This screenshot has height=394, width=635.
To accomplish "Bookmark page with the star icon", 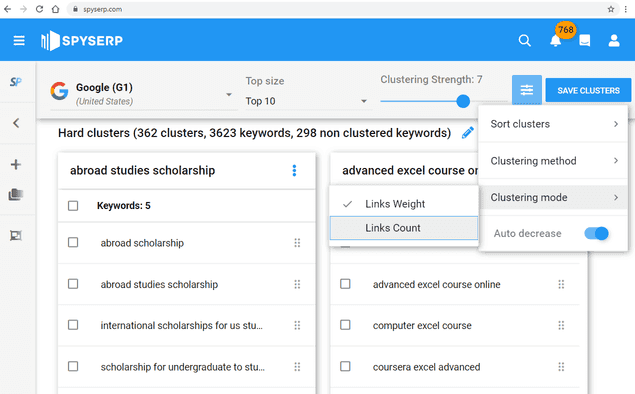I will click(x=611, y=9).
